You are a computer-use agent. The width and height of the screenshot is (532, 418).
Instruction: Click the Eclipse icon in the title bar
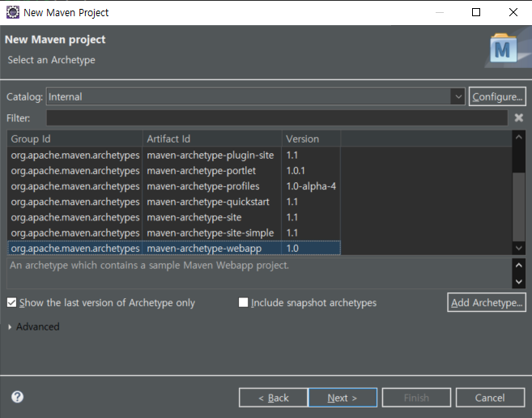13,12
